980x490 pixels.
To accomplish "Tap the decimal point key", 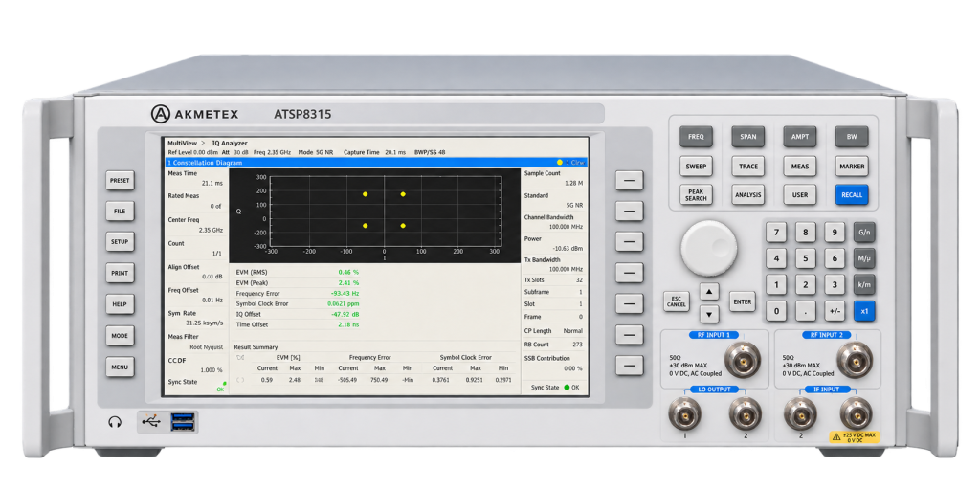I will 805,311.
